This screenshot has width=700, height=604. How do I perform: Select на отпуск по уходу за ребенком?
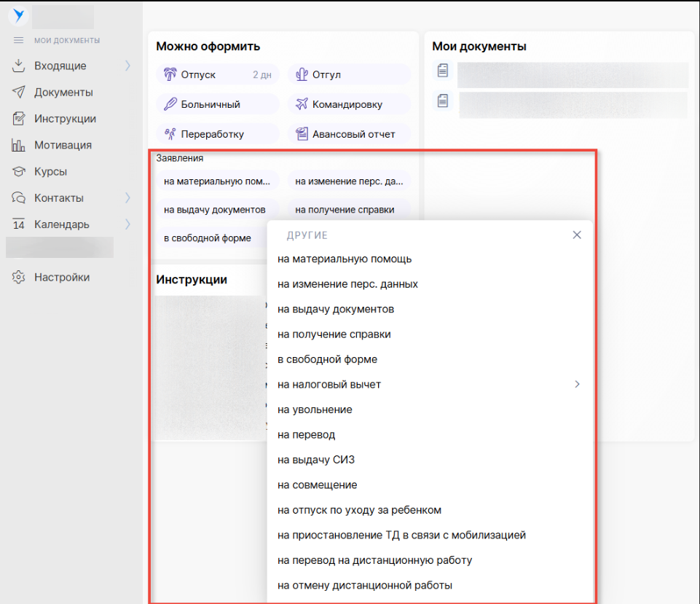(x=359, y=510)
